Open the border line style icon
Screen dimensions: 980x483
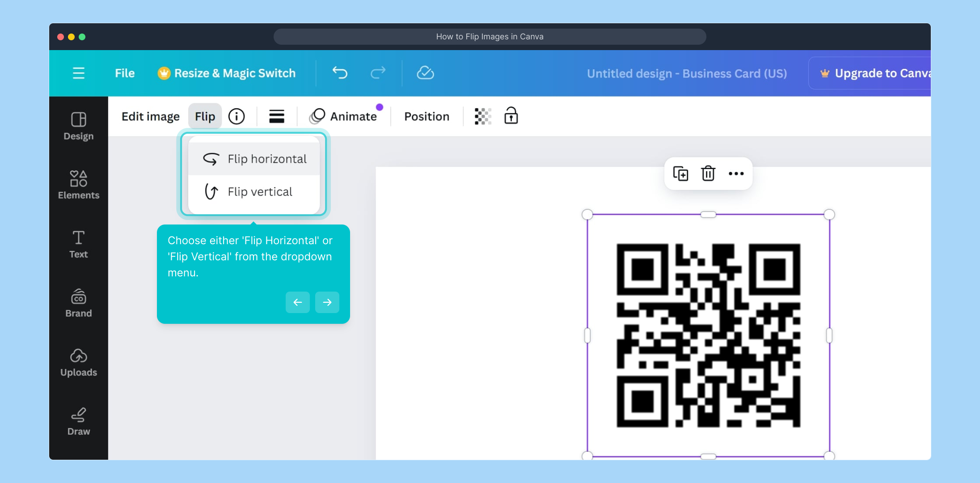pos(277,116)
